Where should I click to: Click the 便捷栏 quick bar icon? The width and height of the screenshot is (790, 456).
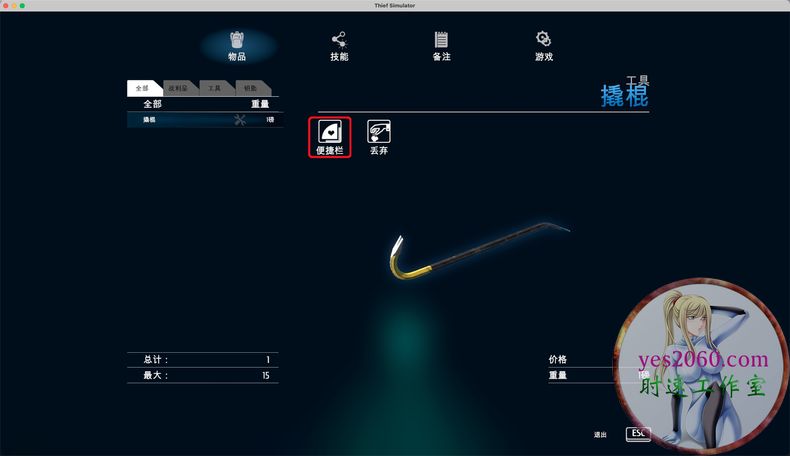[329, 132]
